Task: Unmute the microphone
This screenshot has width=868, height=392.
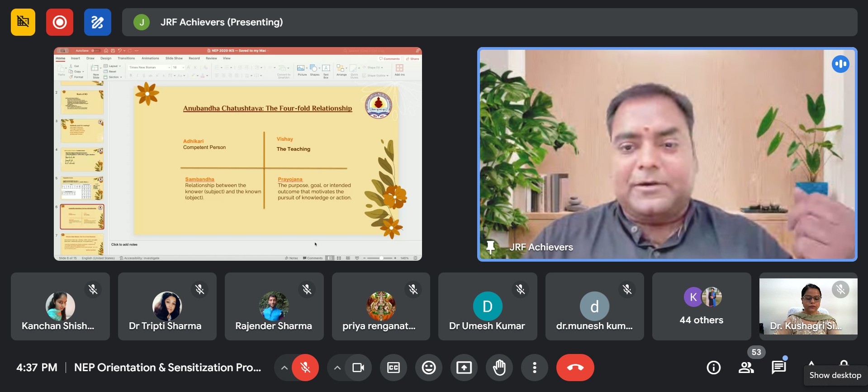Action: [305, 368]
